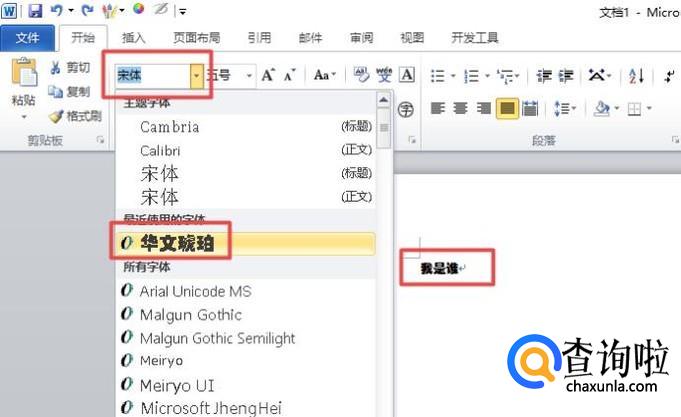Click the decrease indent icon

(x=544, y=76)
